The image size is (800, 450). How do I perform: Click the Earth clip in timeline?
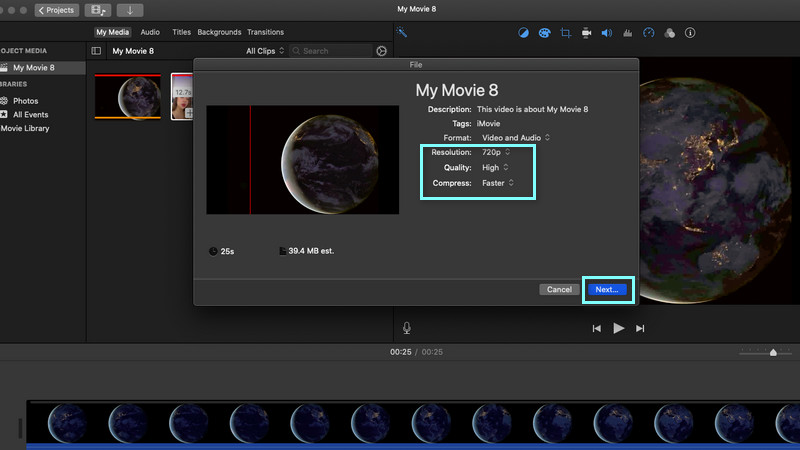(413, 423)
